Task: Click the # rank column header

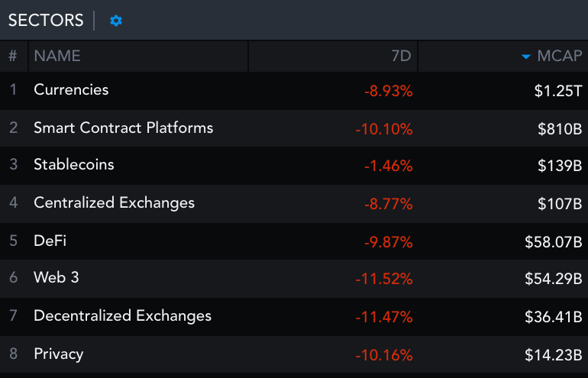Action: tap(13, 57)
